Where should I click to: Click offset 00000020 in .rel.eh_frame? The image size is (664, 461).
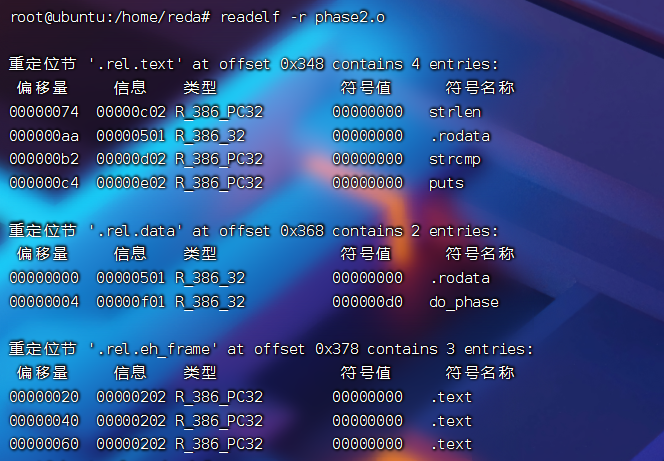[x=44, y=397]
